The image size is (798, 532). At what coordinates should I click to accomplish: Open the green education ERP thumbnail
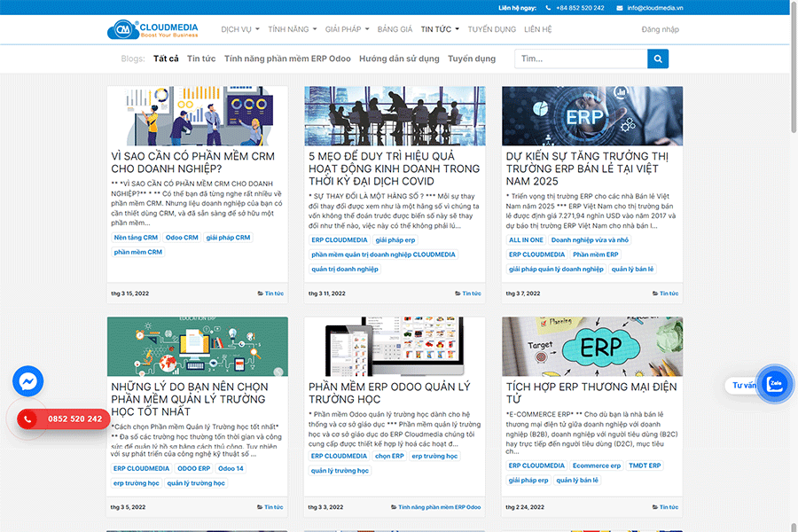tap(198, 347)
